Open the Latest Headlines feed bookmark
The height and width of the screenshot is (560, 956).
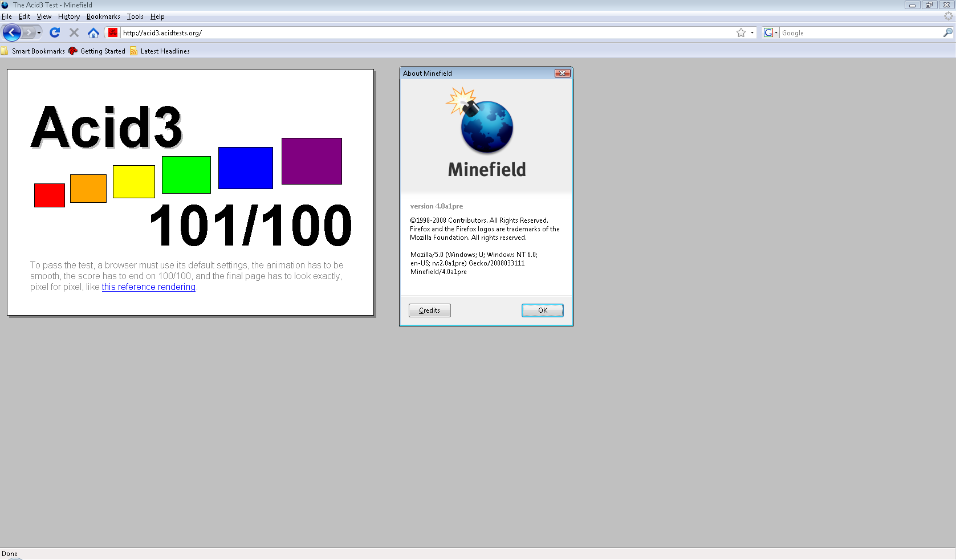pos(160,51)
